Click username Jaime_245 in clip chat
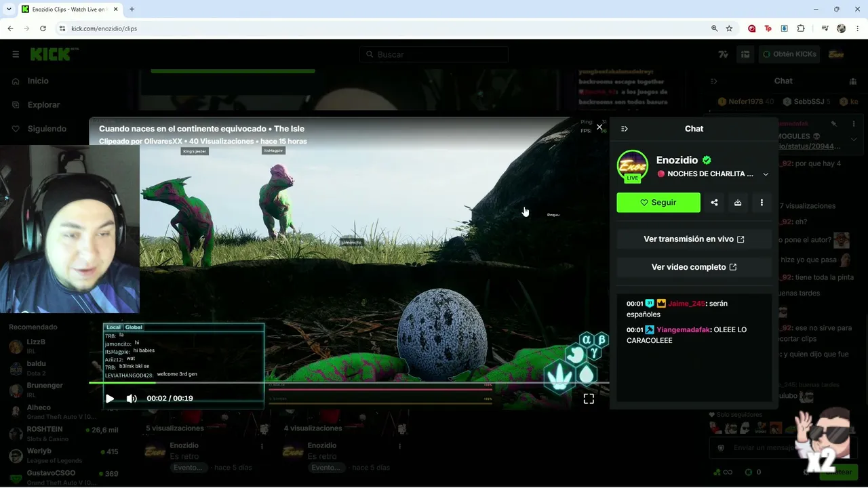This screenshot has height=488, width=868. pyautogui.click(x=686, y=304)
